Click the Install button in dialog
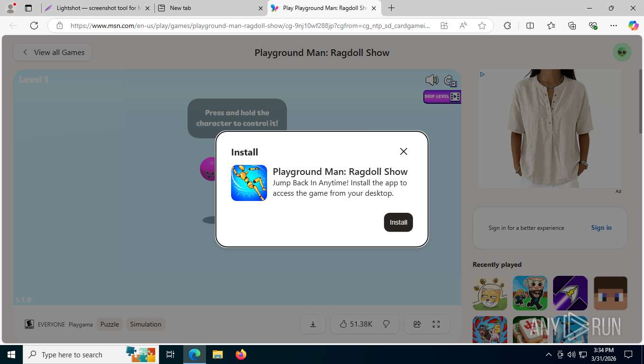 coord(398,222)
